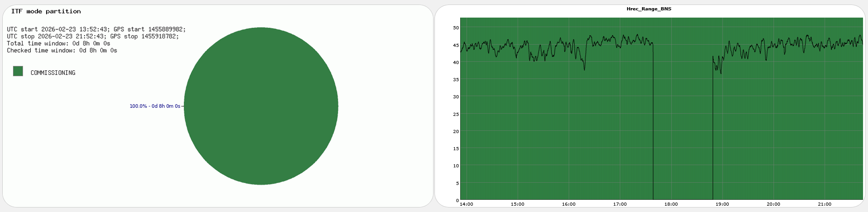
Task: Click the ITF mode partition title
Action: coord(46,11)
